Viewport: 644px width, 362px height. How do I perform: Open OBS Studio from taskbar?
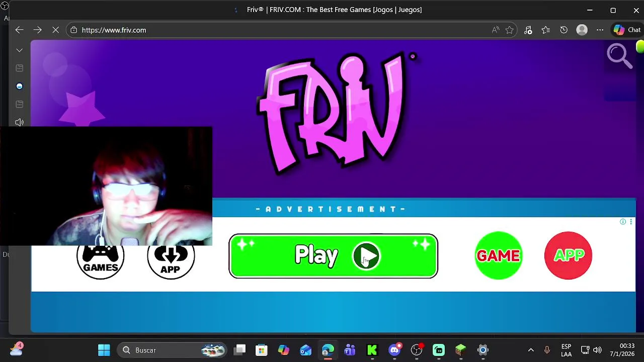[x=417, y=350]
